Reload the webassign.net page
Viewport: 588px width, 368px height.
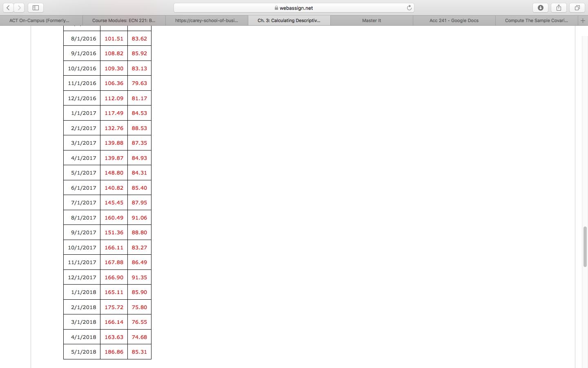click(409, 8)
